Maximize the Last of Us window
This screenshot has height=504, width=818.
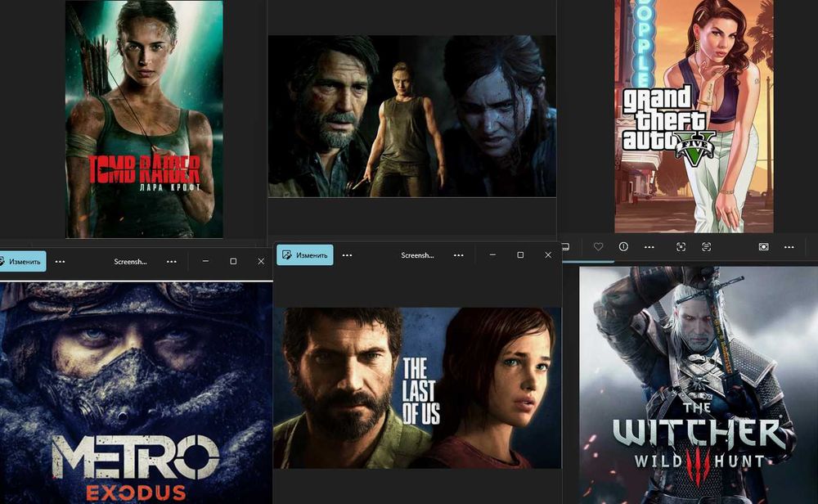point(520,254)
